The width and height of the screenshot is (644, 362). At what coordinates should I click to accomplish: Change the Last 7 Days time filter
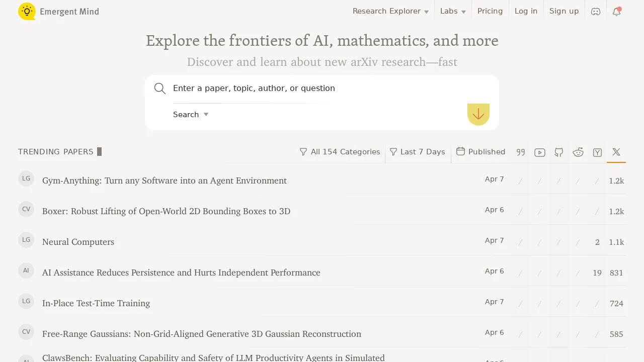click(x=418, y=151)
